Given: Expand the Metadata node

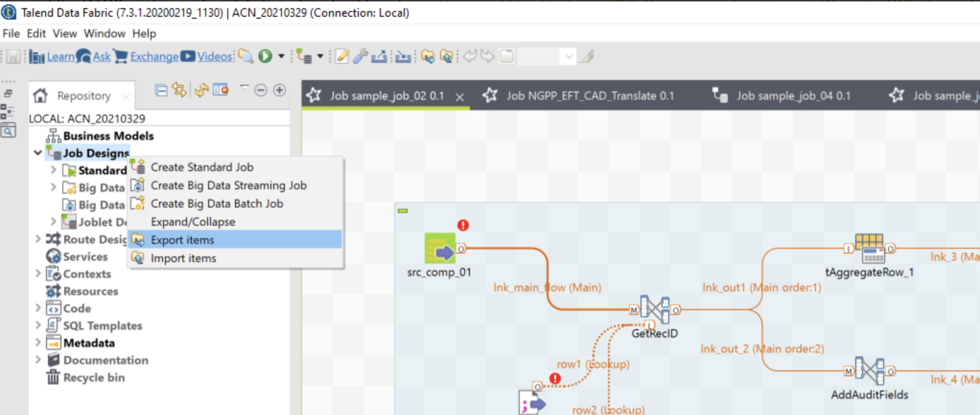Looking at the screenshot, I should (38, 342).
